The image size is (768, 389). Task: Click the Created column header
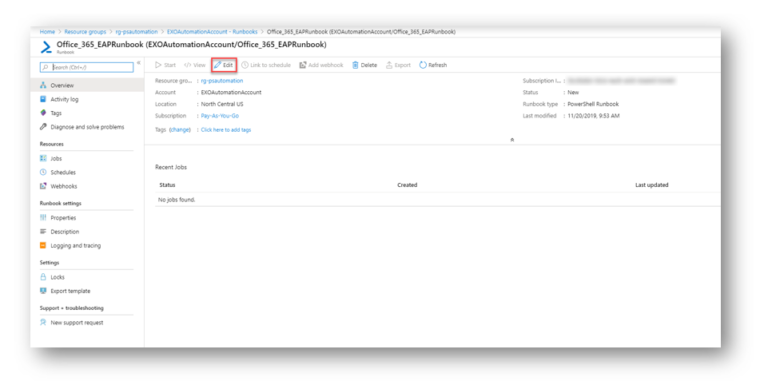[407, 185]
